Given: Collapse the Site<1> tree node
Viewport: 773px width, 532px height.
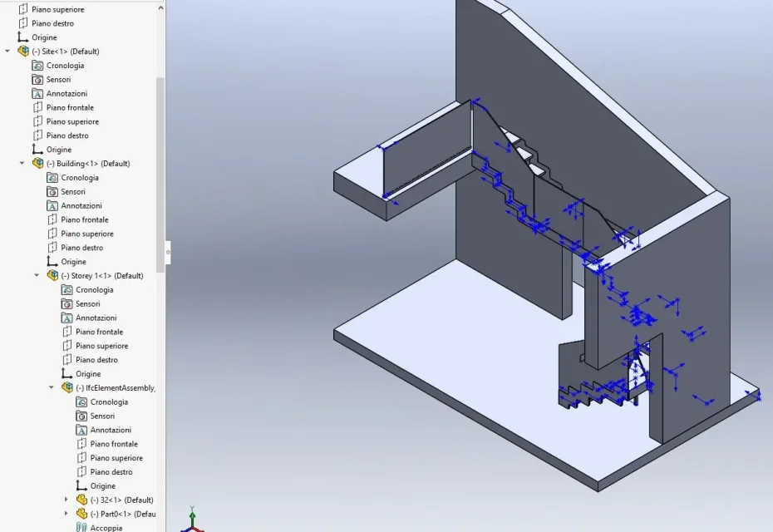Looking at the screenshot, I should (7, 51).
